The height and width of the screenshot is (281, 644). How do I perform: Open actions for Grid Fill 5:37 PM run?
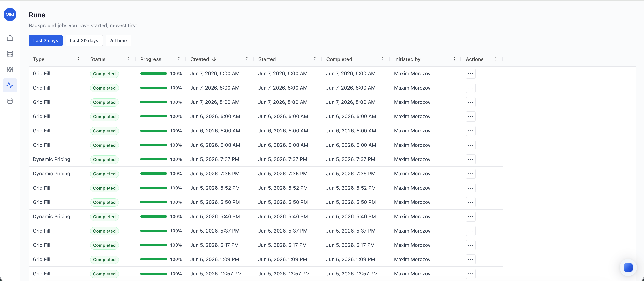click(470, 231)
